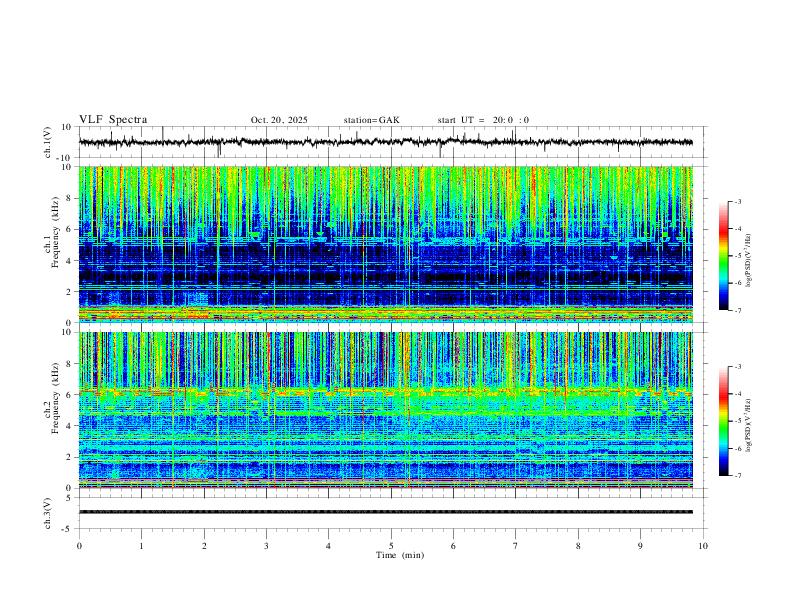Click the "8" tick on ch.2 frequency axis
Viewport: 792px width, 612px height.
[70, 364]
